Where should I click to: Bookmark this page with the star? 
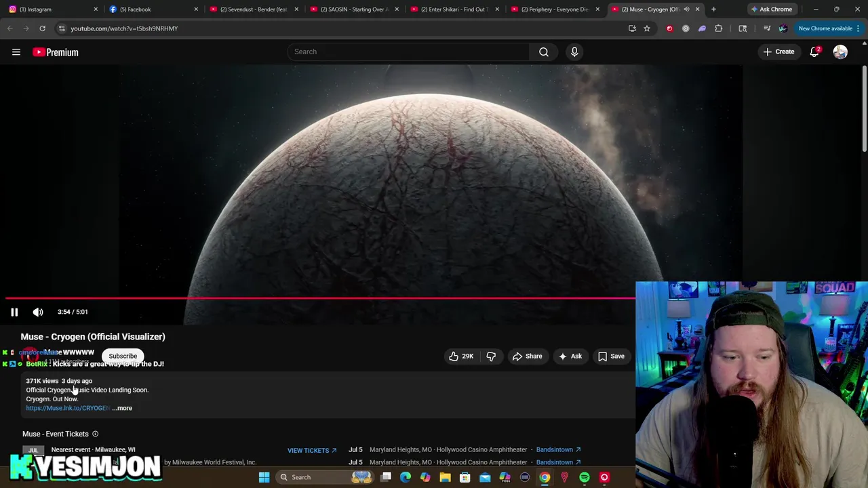point(647,28)
